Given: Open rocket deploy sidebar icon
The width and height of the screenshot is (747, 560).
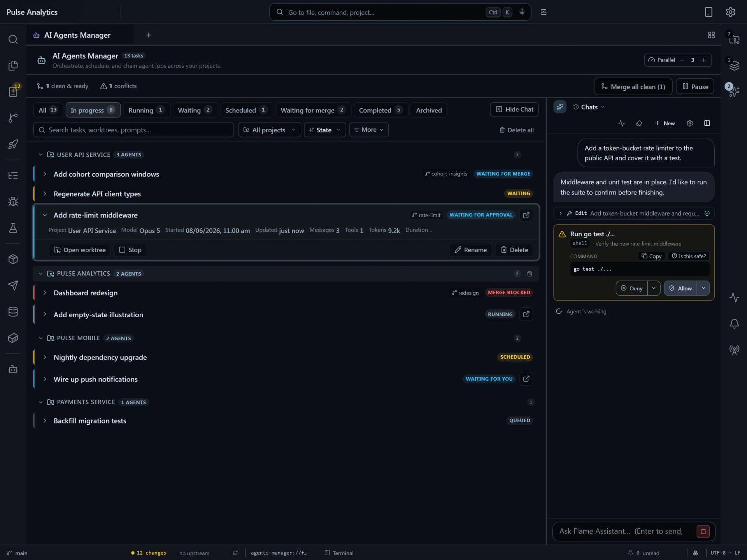Looking at the screenshot, I should click(13, 144).
